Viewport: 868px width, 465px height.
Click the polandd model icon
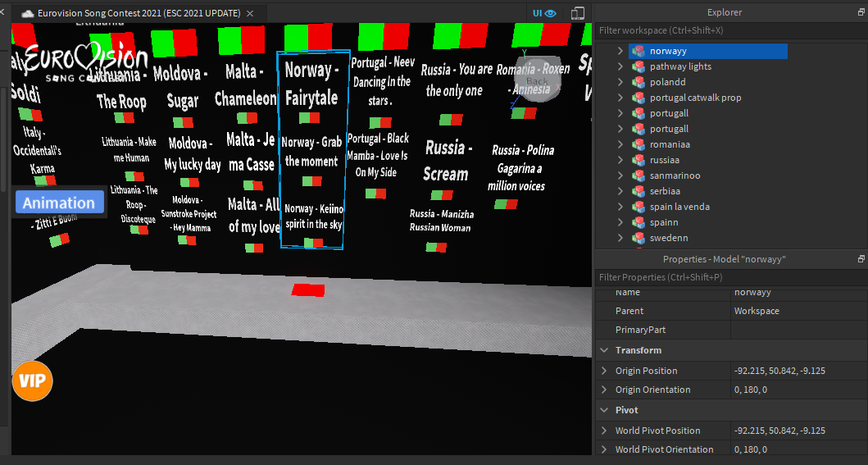pyautogui.click(x=639, y=82)
